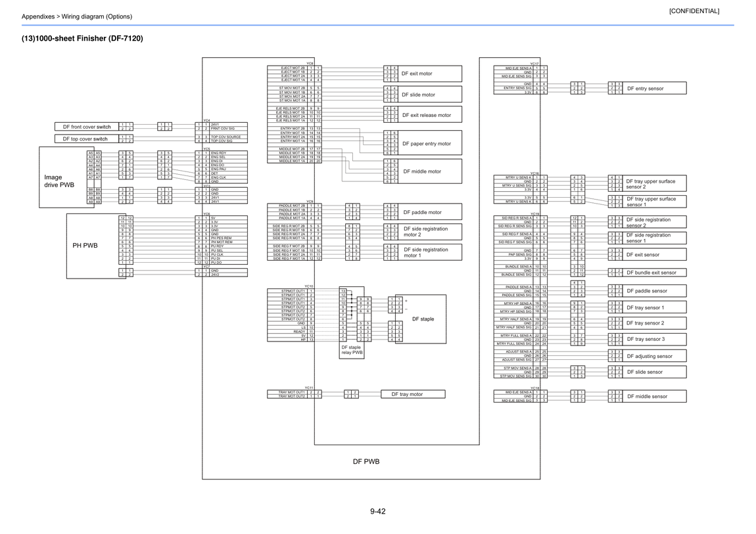Click the YC10 connector label
The height and width of the screenshot is (534, 756).
click(x=309, y=286)
